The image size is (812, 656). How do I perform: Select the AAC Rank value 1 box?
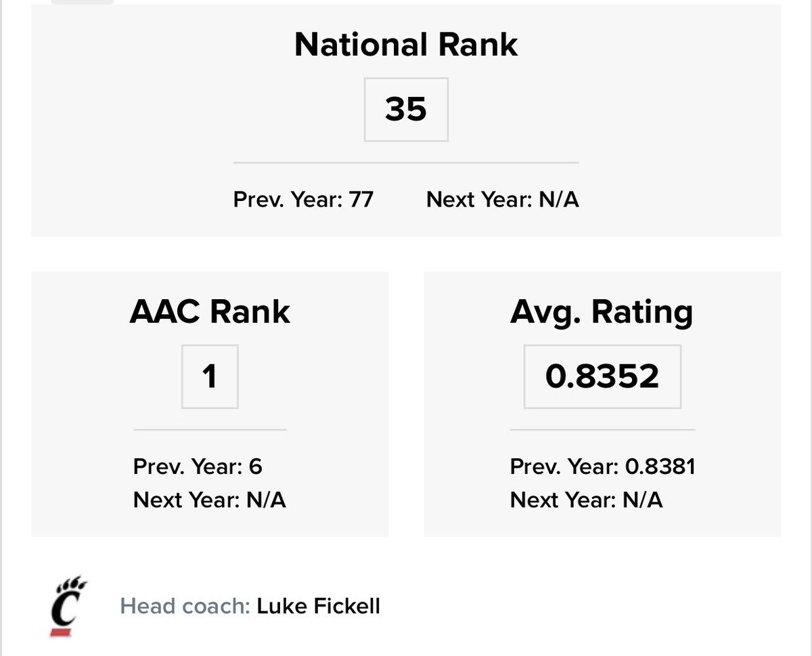pos(210,376)
